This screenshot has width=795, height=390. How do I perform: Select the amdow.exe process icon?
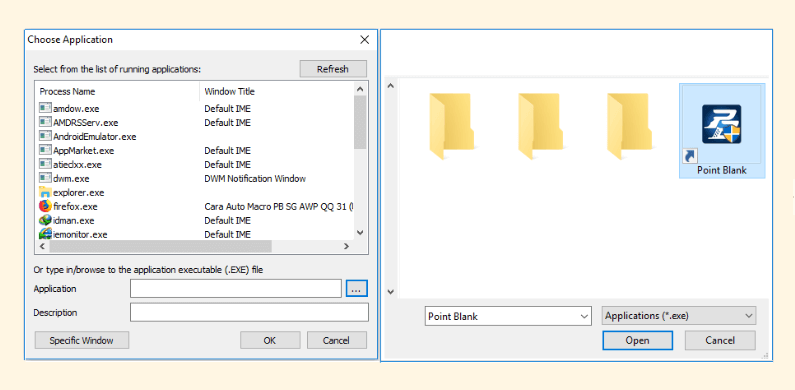(46, 108)
